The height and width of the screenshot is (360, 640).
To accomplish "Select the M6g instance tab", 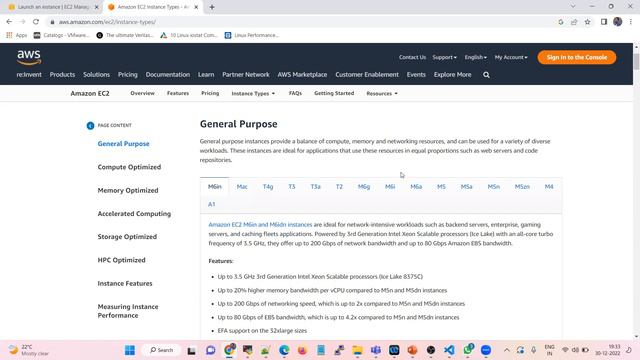I will [x=364, y=187].
